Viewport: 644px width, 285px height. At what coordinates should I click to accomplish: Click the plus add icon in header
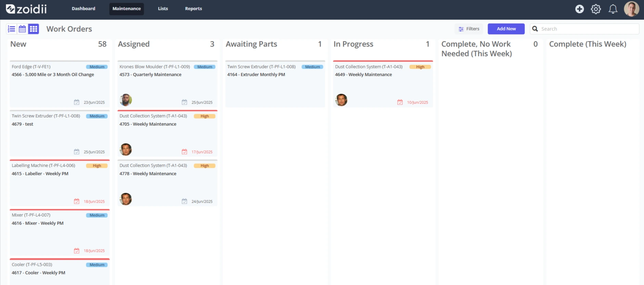point(579,9)
